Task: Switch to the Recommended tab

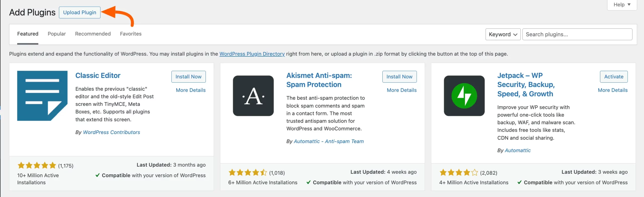Action: click(x=93, y=34)
